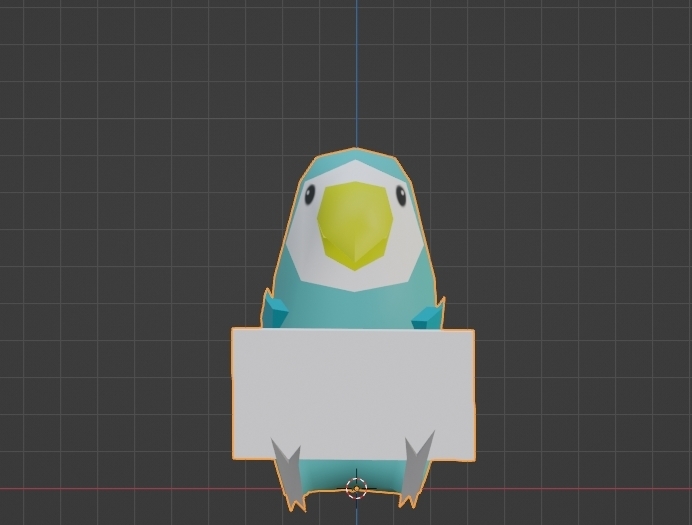This screenshot has height=525, width=692.
Task: Click the bird's black eye on the right
Action: (x=401, y=195)
